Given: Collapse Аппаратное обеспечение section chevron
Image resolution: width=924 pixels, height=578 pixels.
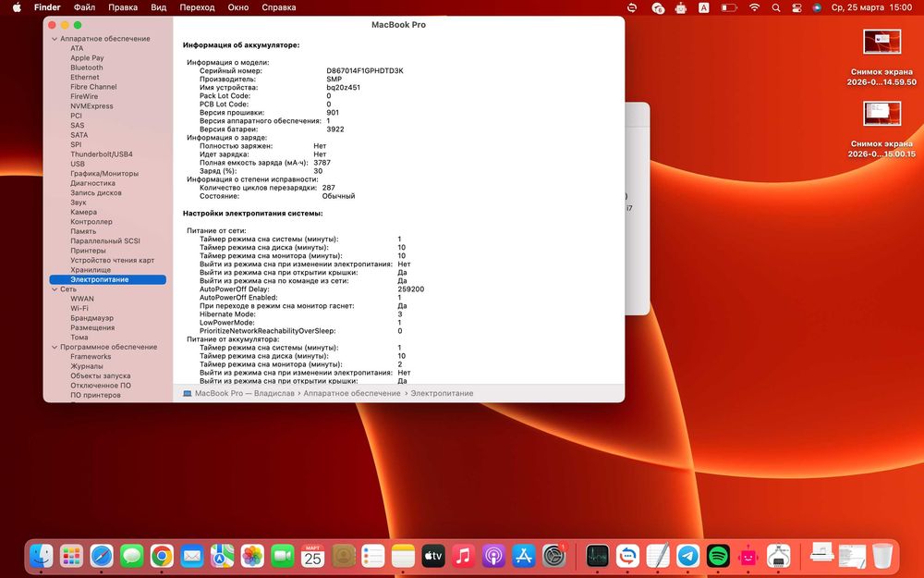Looking at the screenshot, I should [55, 39].
